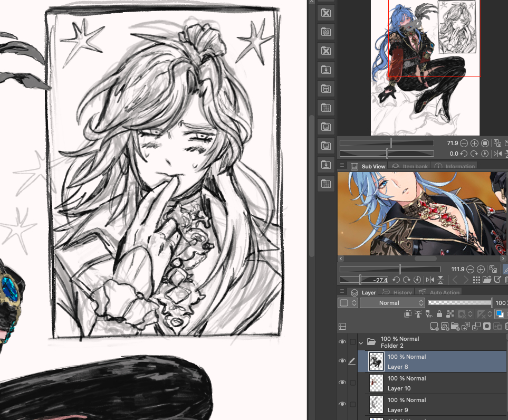Rotate Navigator view left
The image size is (508, 420).
click(x=465, y=154)
